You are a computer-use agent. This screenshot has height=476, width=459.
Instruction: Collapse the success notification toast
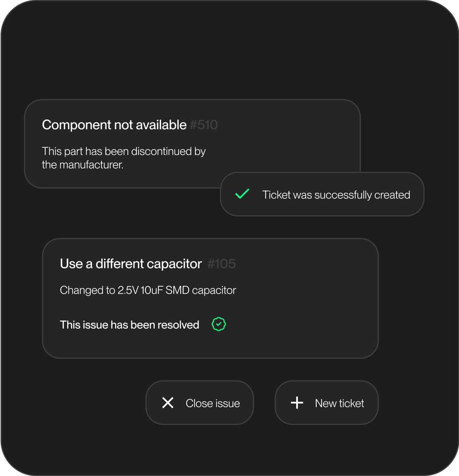coord(322,194)
